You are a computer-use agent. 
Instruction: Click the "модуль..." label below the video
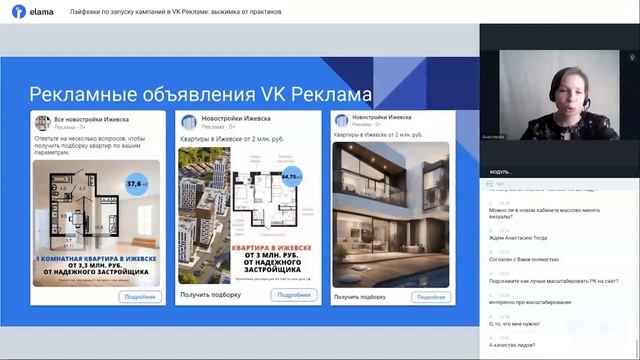coord(500,172)
